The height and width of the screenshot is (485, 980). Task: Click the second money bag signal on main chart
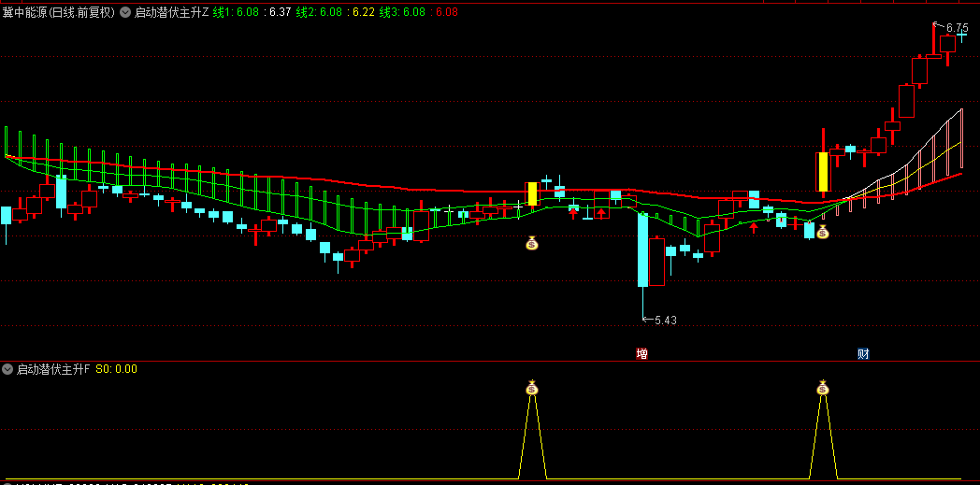(823, 232)
